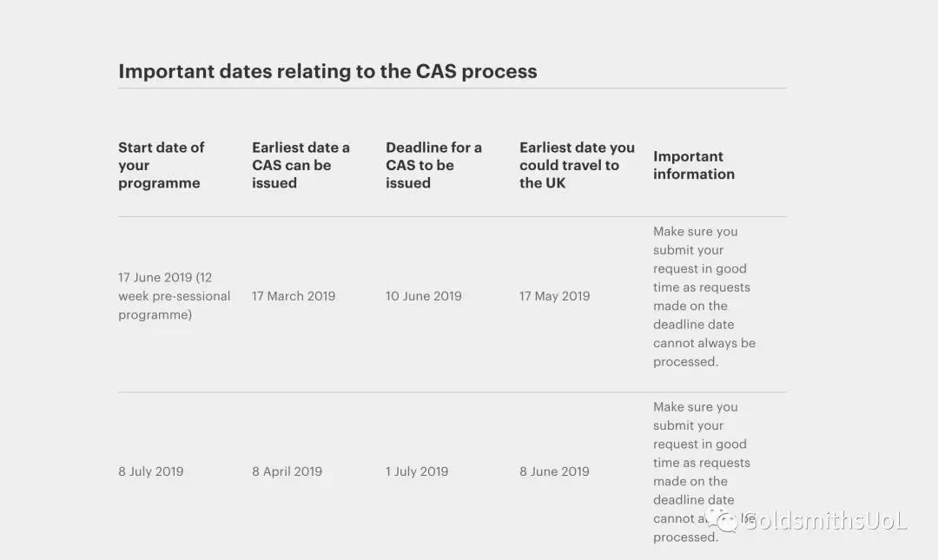Click the divider line under the page heading
Screen dimensions: 938x560
[x=452, y=89]
